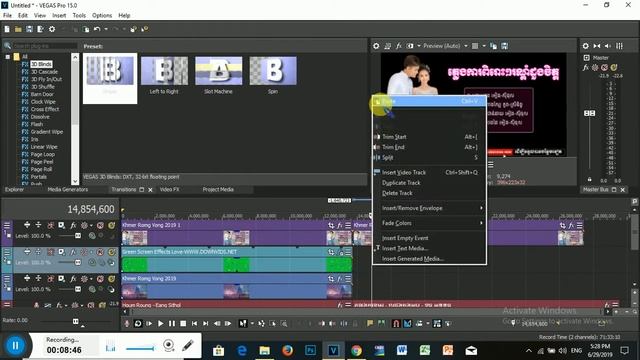Switch to the Video FX tab

pos(169,189)
